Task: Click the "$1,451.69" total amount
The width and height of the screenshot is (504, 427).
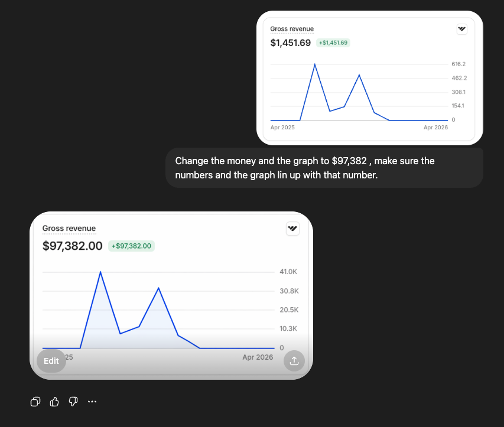Action: click(x=291, y=43)
